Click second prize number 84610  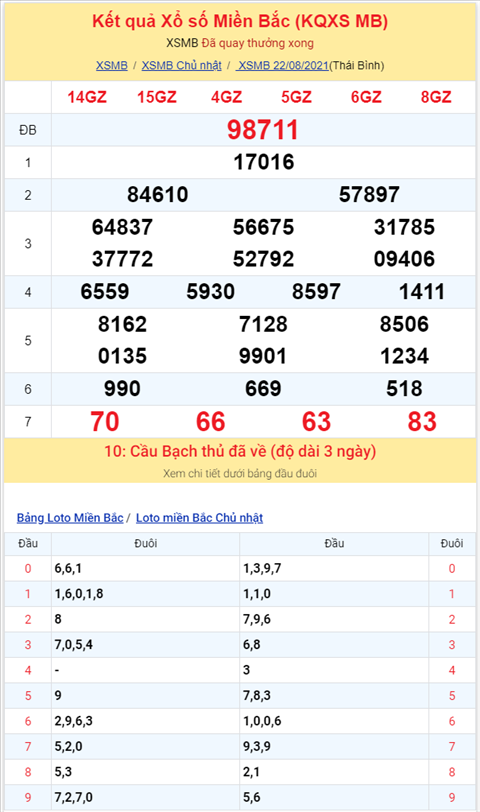(157, 195)
